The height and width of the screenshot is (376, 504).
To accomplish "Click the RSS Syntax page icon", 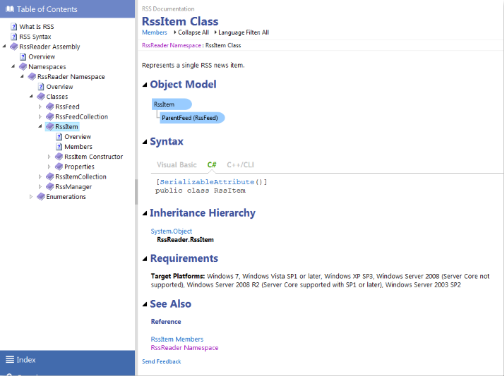I will pos(14,37).
